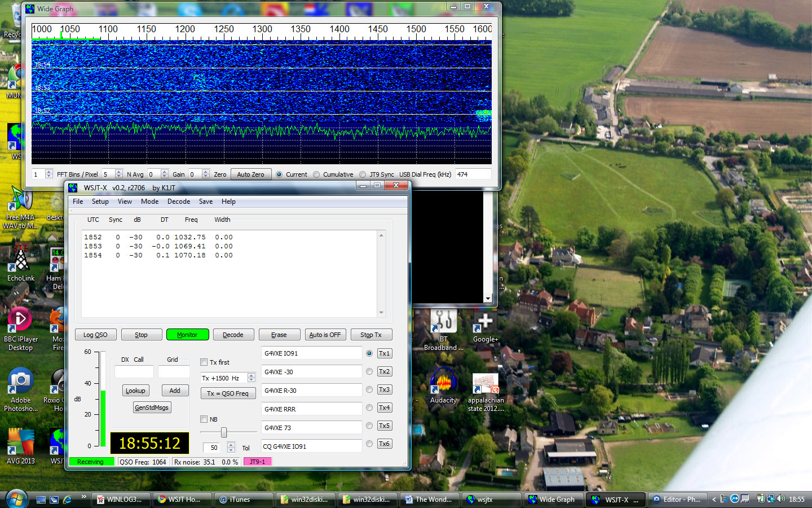
Task: Open the AVG 2013 desktop icon
Action: click(x=20, y=442)
